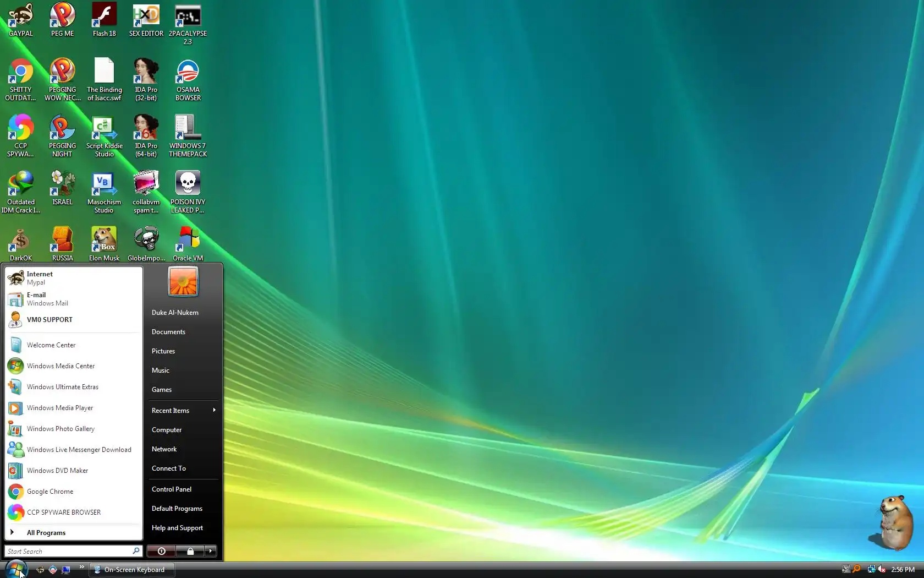The height and width of the screenshot is (578, 924).
Task: Open Help and Support
Action: [x=184, y=528]
